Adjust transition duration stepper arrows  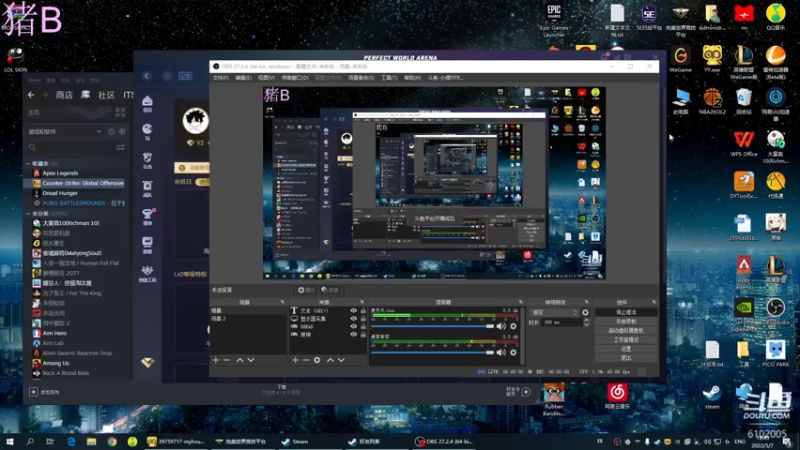click(586, 322)
